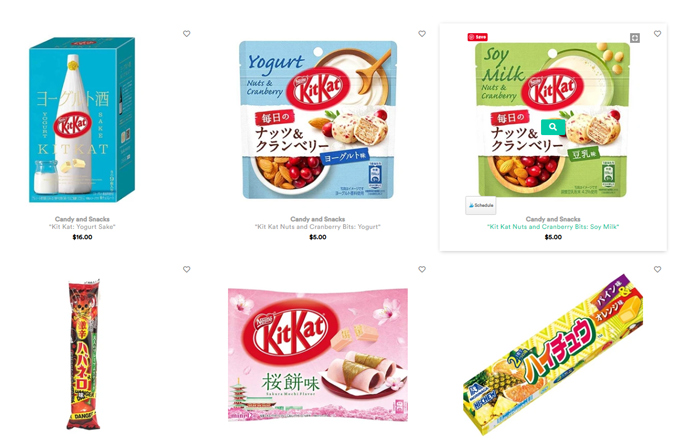Favorite the Sakura Mochi Kit Kat

(422, 269)
